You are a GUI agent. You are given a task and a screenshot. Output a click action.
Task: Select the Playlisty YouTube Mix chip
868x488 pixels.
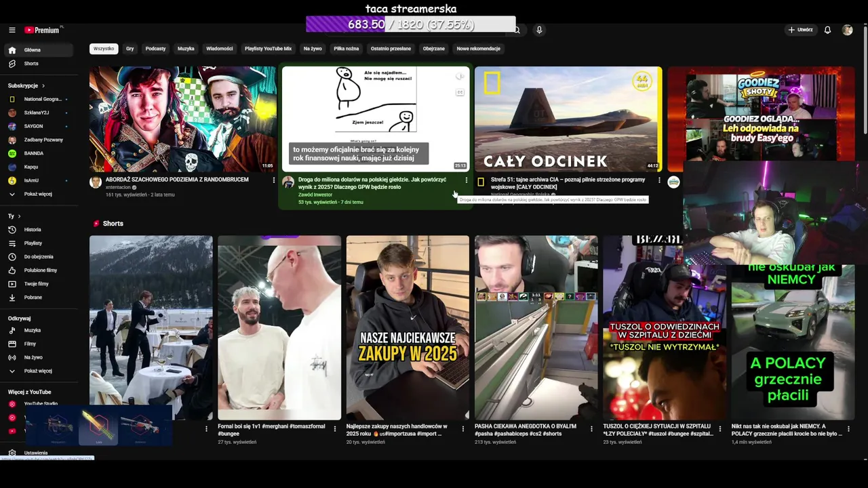click(268, 49)
